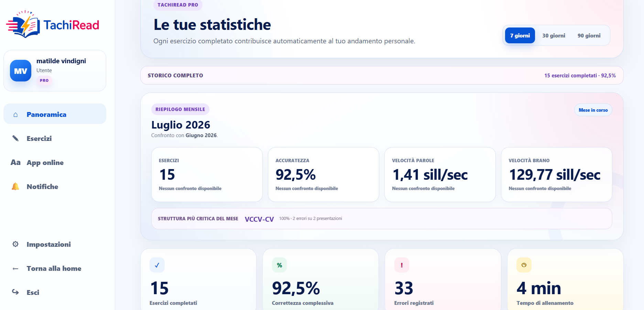Screen dimensions: 644x310
Task: Click Esci to log out
Action: click(55, 292)
